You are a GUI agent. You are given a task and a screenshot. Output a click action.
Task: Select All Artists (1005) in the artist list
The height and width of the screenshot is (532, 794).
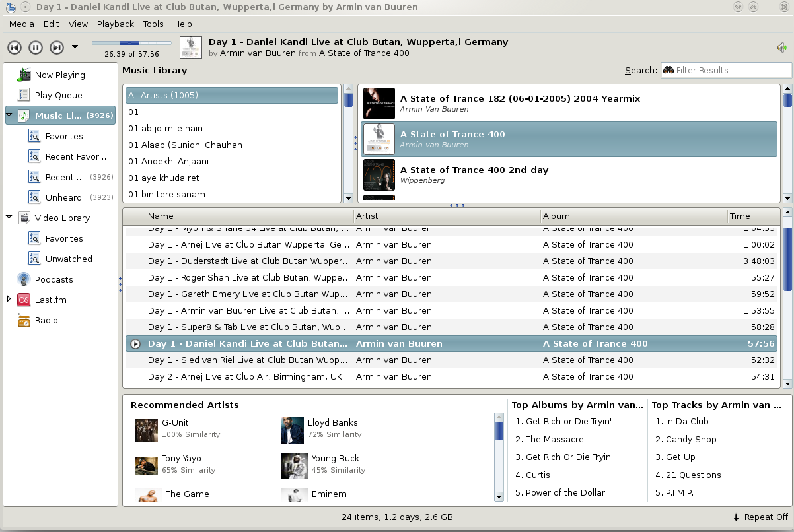(x=232, y=95)
